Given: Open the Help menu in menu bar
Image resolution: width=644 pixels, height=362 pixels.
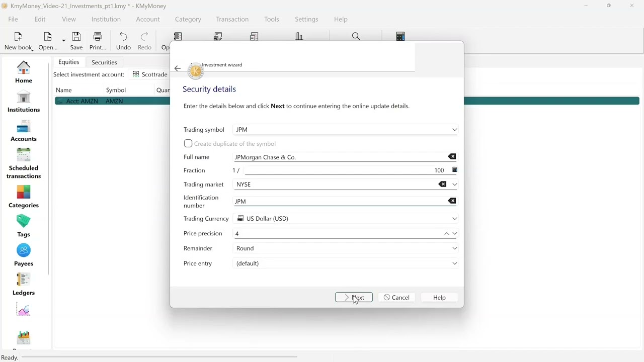Looking at the screenshot, I should point(341,19).
